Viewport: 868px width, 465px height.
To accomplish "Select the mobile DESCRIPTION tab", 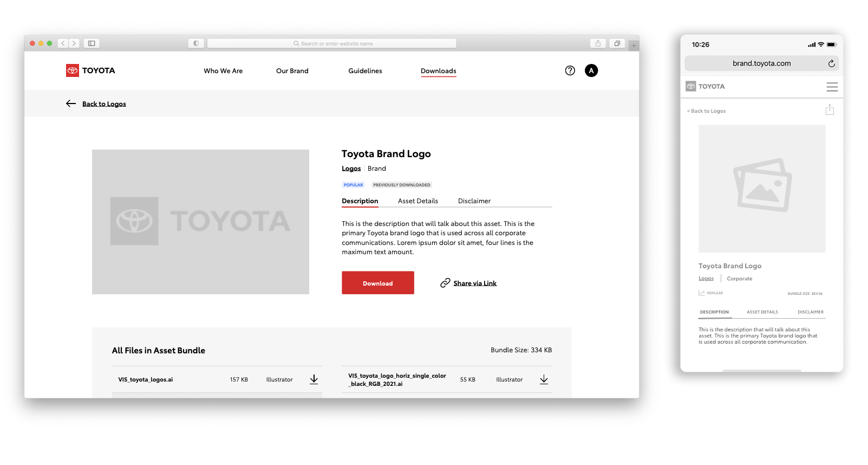I will click(714, 312).
